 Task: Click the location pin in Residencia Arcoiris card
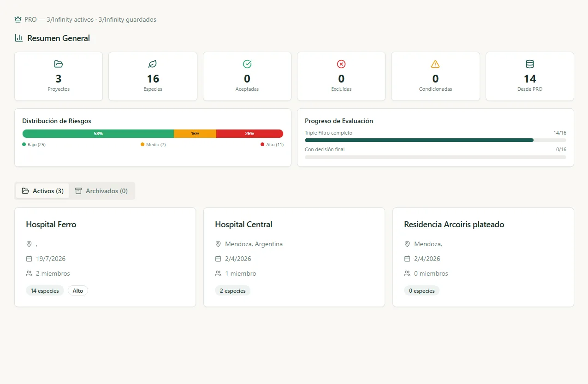pyautogui.click(x=407, y=244)
